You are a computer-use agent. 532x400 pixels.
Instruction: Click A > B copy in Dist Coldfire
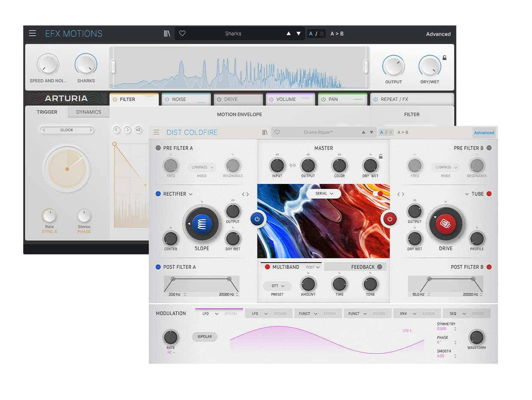pos(403,133)
